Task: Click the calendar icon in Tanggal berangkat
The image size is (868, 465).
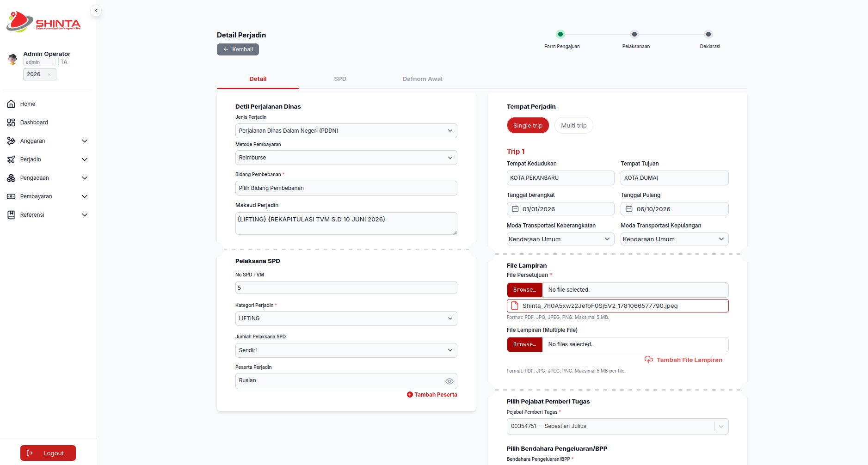Action: coord(515,209)
